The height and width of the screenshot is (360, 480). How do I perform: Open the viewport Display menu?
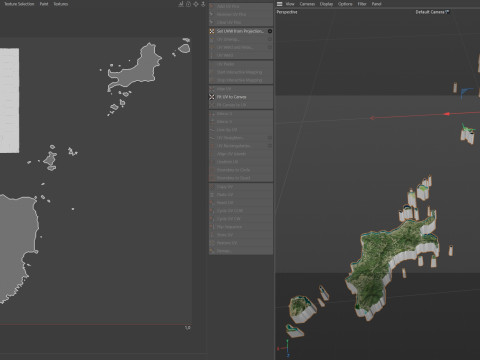pyautogui.click(x=326, y=4)
